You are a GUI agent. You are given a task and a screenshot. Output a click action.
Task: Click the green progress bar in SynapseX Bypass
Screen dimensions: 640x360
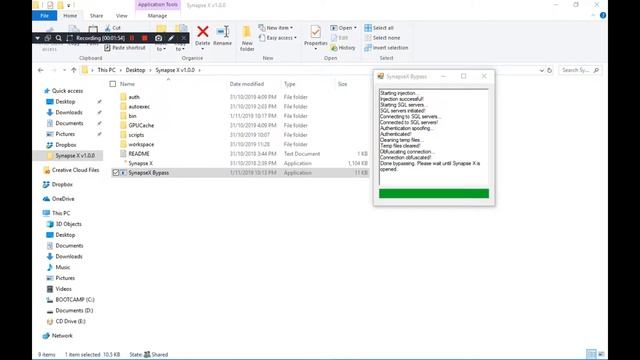tap(433, 193)
